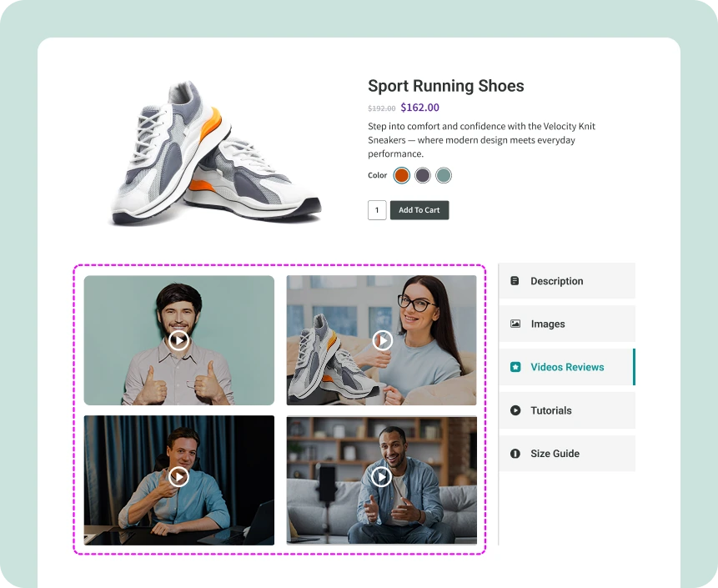The image size is (718, 588).
Task: Play the video of woman with glasses
Action: (x=382, y=340)
